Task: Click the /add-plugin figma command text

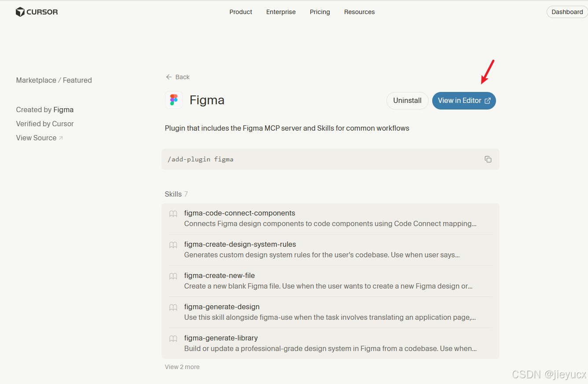Action: [200, 159]
